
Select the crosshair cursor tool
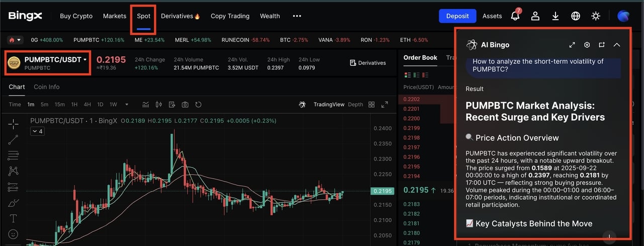click(x=14, y=124)
